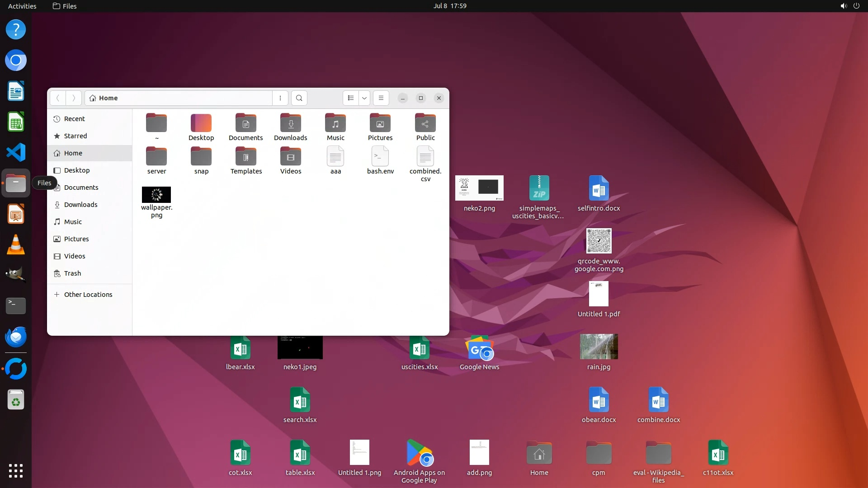Select the qrcode_www.google.com.png desktop thumbnail
This screenshot has height=488, width=868.
pos(599,241)
